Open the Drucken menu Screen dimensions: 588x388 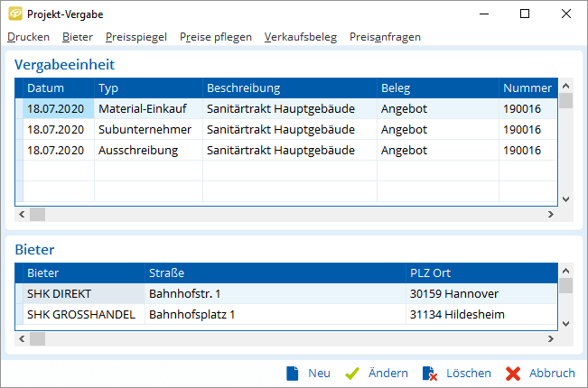click(x=29, y=37)
